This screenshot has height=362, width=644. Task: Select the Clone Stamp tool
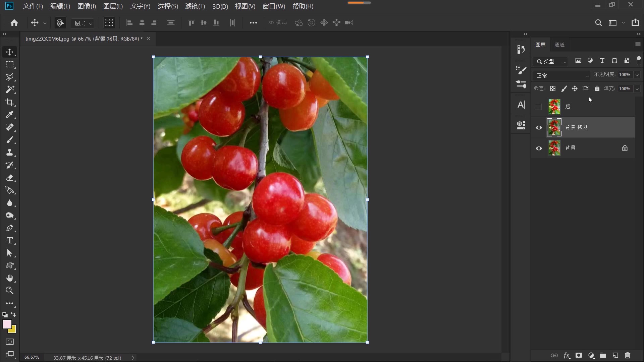[9, 153]
